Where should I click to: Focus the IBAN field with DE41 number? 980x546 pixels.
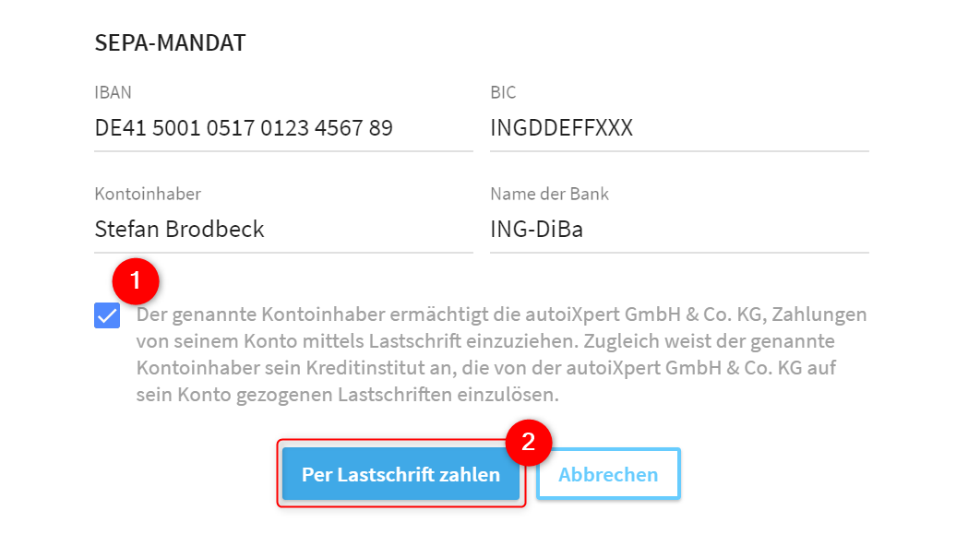point(283,128)
